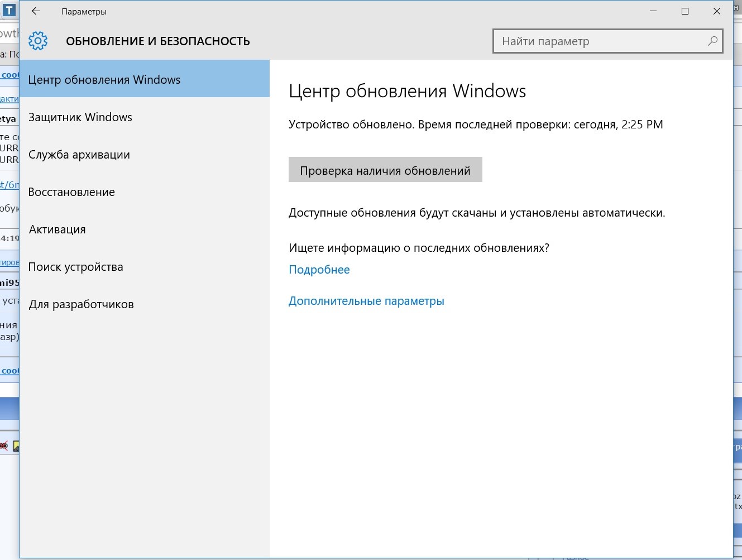Follow the Подробнее link
The image size is (742, 560).
319,270
